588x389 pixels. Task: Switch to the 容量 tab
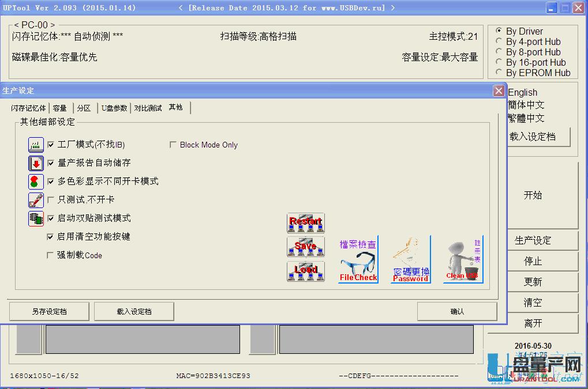tap(59, 107)
